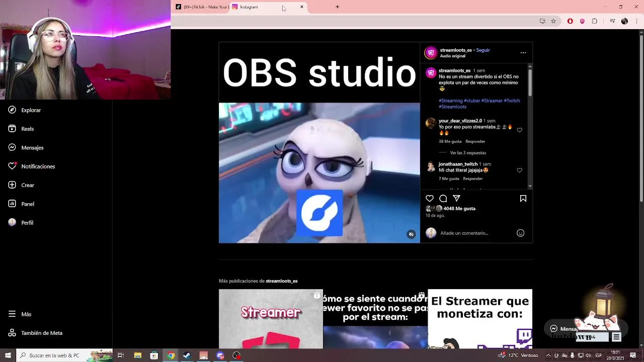Open the Extensions puzzle icon
Viewport: 644px width, 362px height.
pyautogui.click(x=595, y=21)
